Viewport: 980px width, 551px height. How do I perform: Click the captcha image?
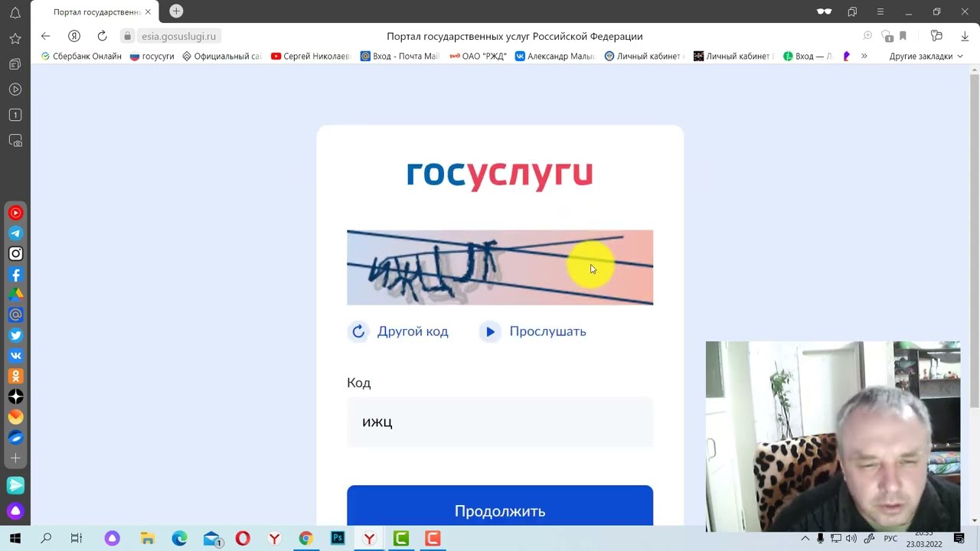click(x=500, y=267)
